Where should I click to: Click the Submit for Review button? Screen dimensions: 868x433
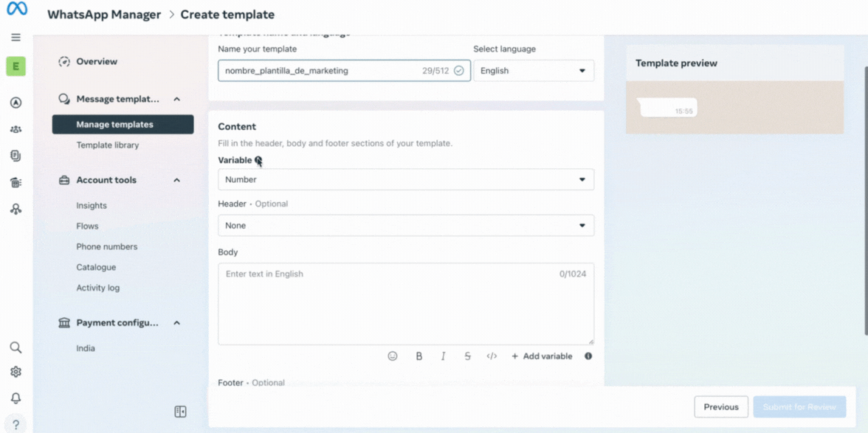(x=799, y=407)
